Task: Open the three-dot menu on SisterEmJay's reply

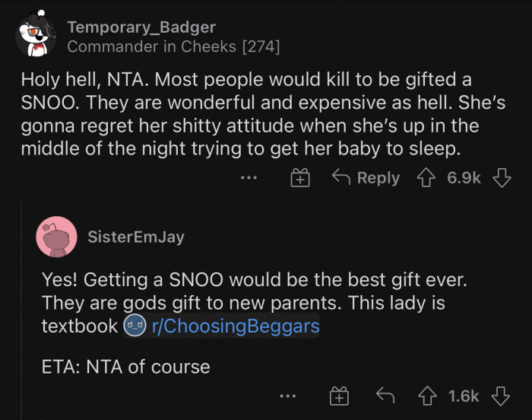Action: (287, 396)
